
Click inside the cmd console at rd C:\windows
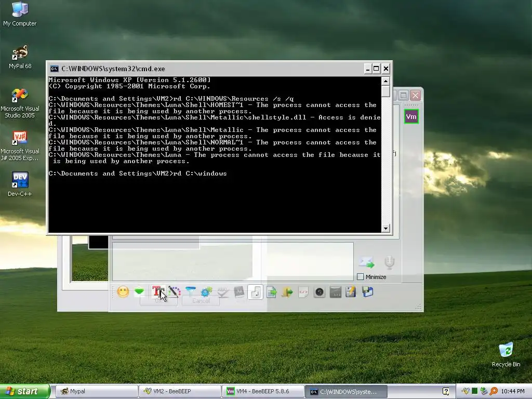point(200,174)
